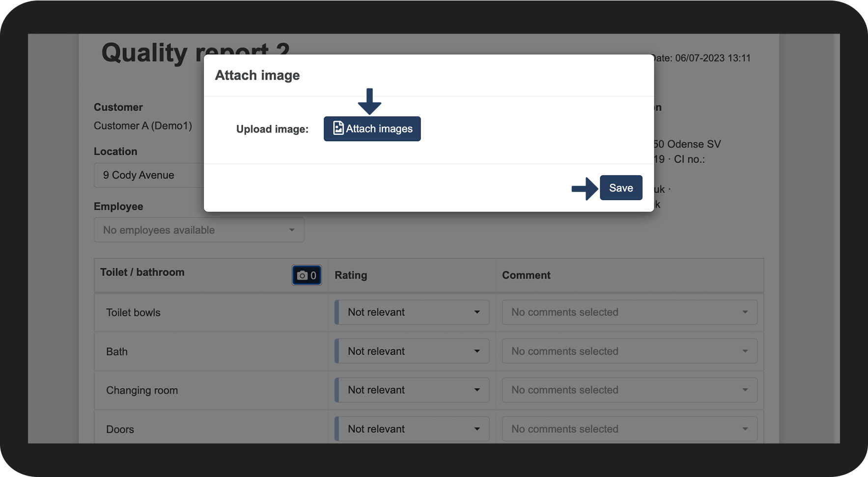Click the Rating column header
This screenshot has width=868, height=477.
pyautogui.click(x=351, y=275)
